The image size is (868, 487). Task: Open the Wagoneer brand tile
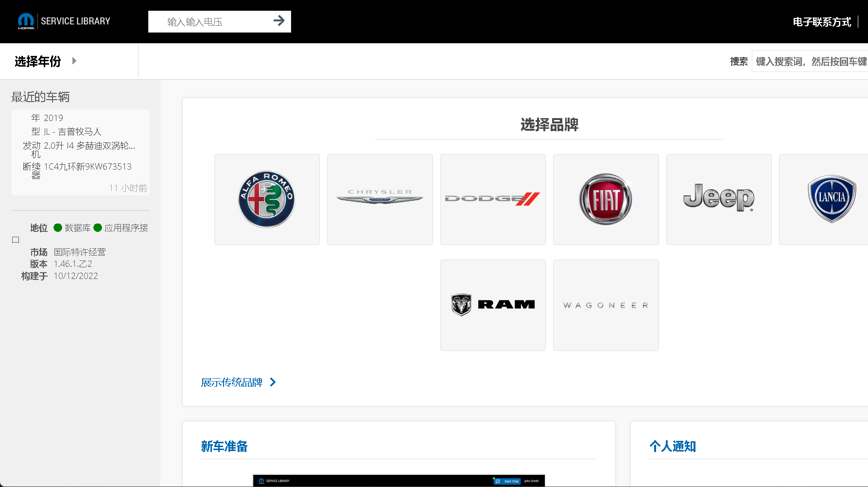coord(606,305)
